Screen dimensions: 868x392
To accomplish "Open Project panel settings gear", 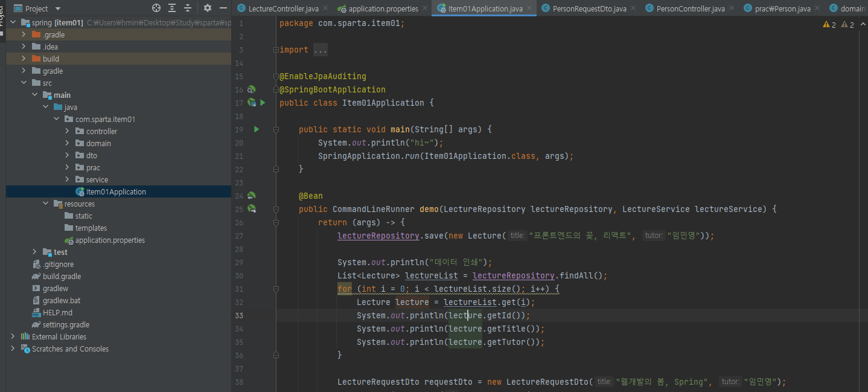I will (208, 8).
